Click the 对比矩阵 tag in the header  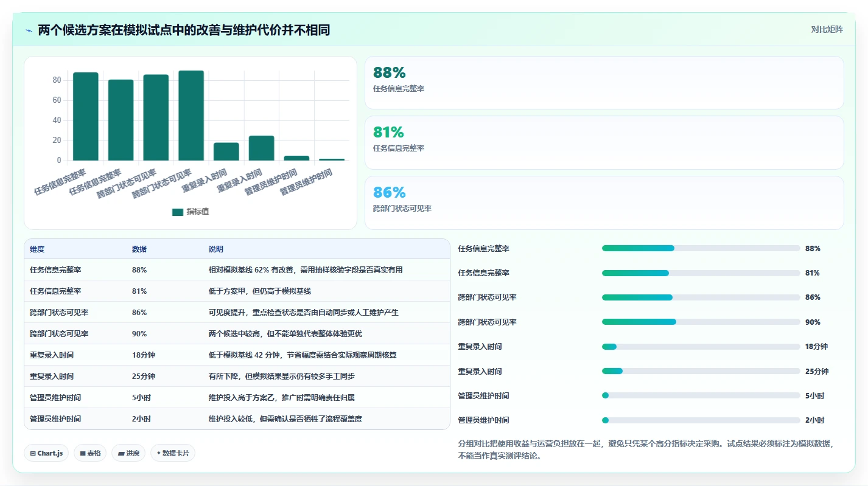pos(827,29)
